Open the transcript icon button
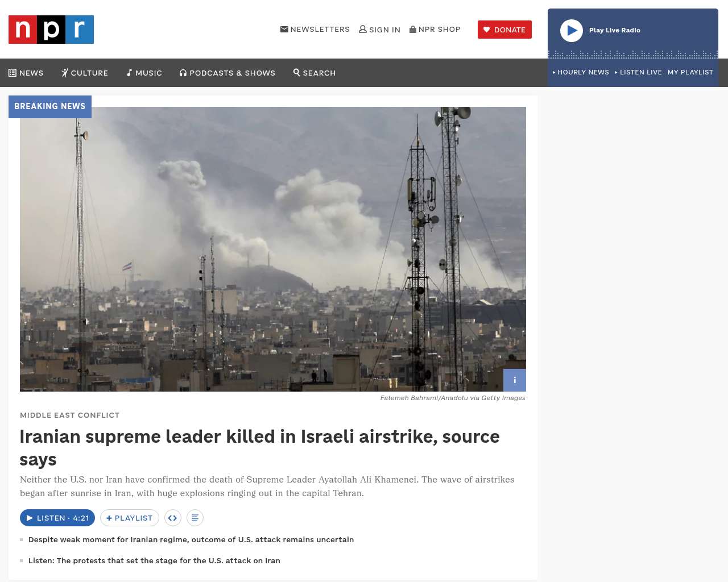This screenshot has height=582, width=728. (195, 518)
